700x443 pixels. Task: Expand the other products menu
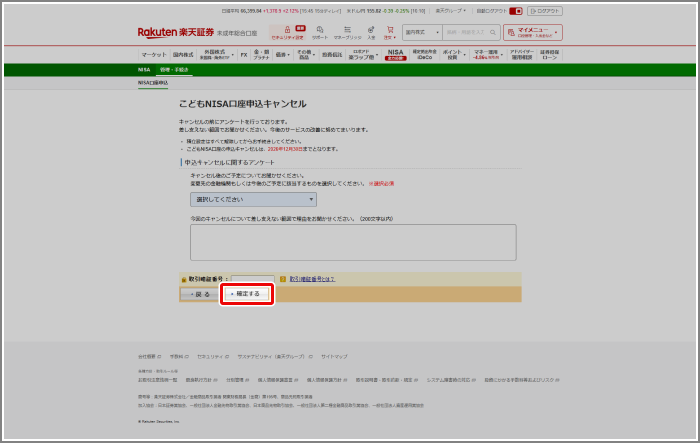click(x=306, y=54)
